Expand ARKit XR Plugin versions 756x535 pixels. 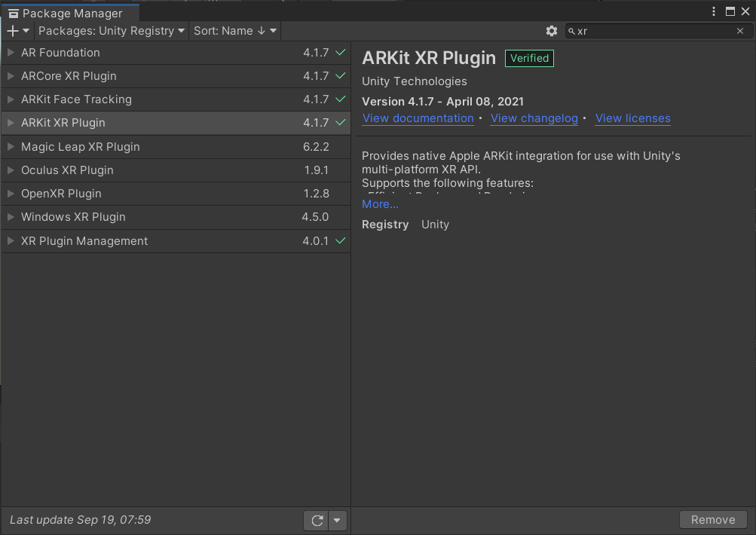click(x=11, y=123)
